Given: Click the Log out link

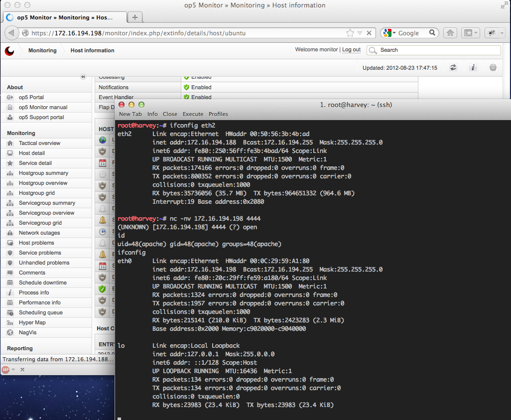Looking at the screenshot, I should pyautogui.click(x=351, y=49).
